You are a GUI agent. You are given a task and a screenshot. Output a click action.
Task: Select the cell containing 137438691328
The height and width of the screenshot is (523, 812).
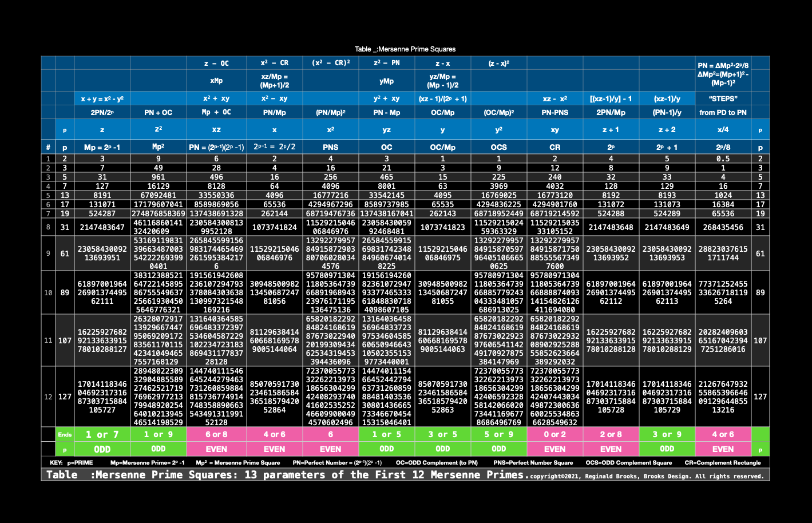(x=216, y=213)
